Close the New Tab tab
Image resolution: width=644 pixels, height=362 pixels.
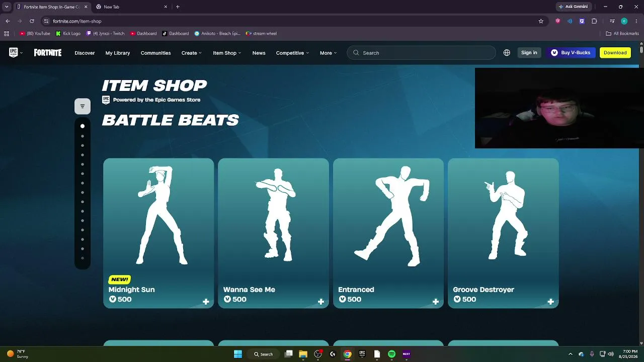click(166, 7)
